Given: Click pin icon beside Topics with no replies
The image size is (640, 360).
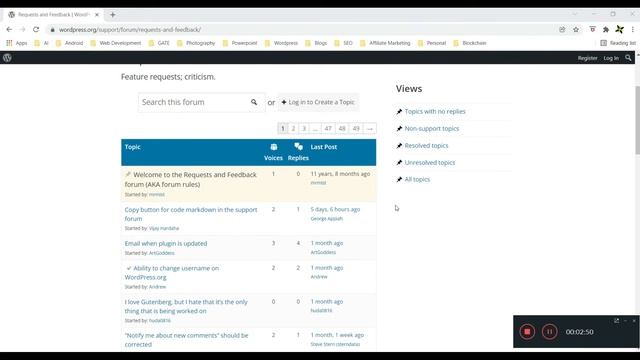Looking at the screenshot, I should click(399, 111).
